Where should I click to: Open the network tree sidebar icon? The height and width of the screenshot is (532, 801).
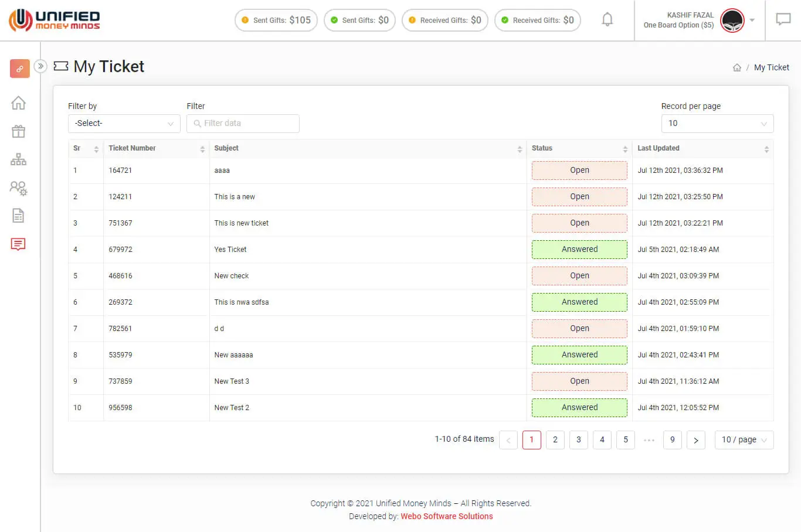point(19,159)
